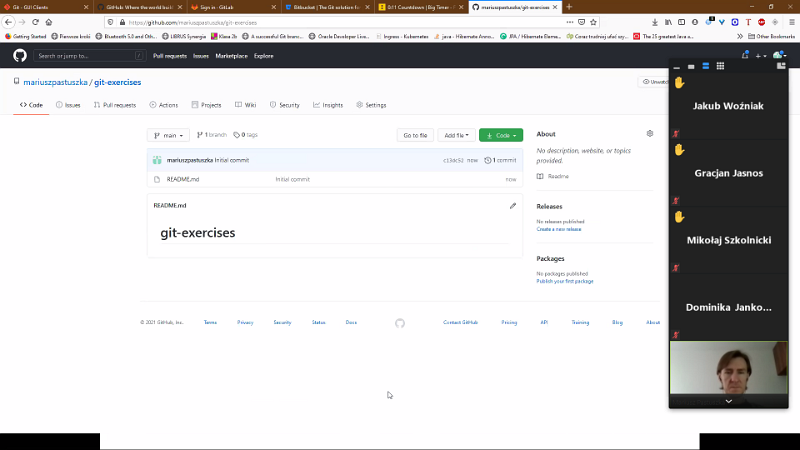Click Gracjan Jasnos's raised hand icon
800x450 pixels.
click(x=679, y=150)
